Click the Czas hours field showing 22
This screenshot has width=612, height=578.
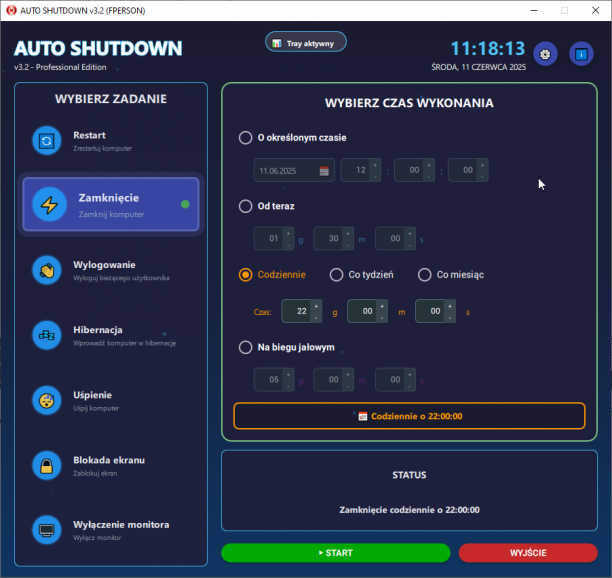tap(302, 311)
